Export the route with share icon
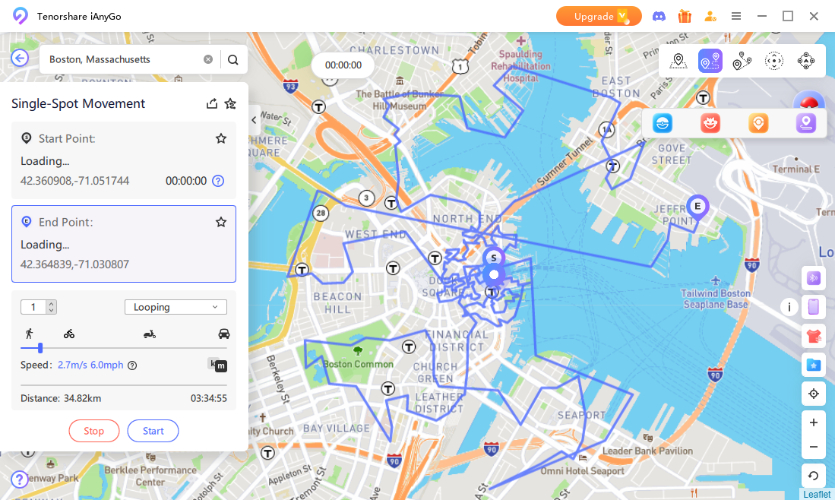 pyautogui.click(x=212, y=103)
